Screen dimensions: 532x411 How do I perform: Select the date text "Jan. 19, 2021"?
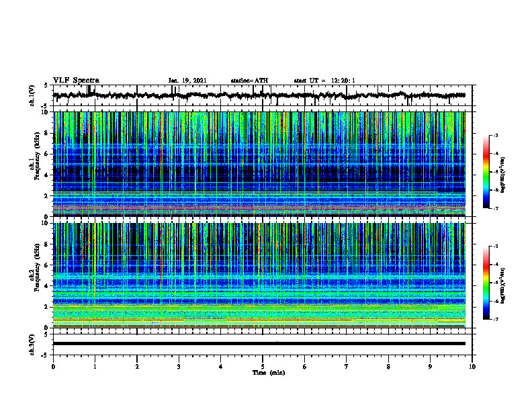point(187,81)
